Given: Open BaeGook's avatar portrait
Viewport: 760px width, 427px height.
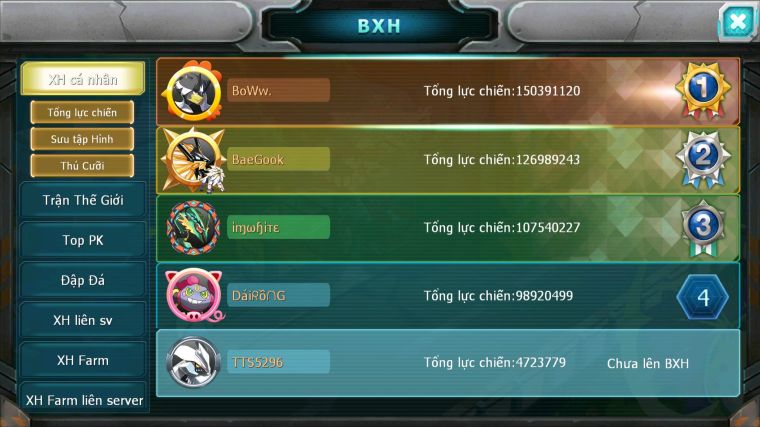Looking at the screenshot, I should (x=193, y=160).
